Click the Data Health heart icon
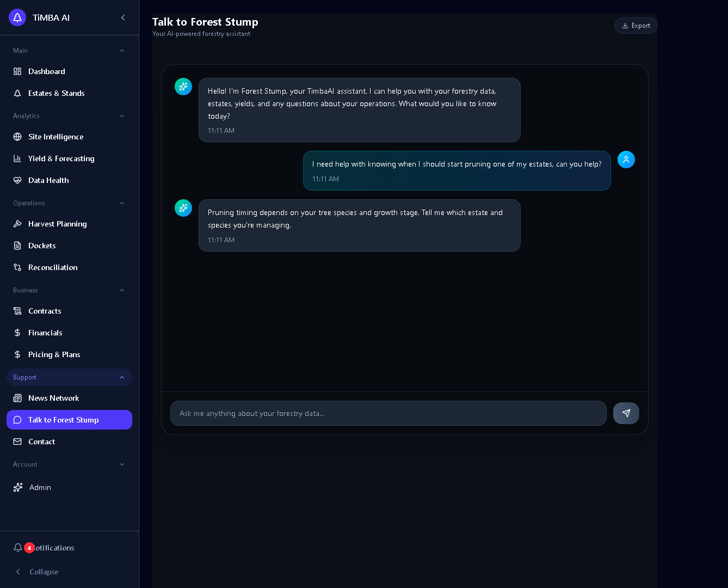 (x=17, y=180)
